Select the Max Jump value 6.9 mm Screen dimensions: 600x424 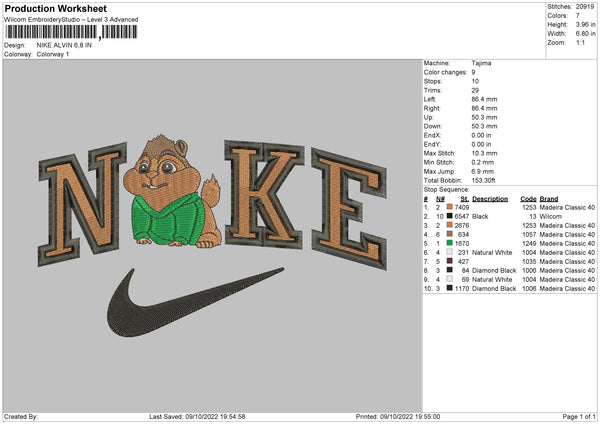(483, 171)
